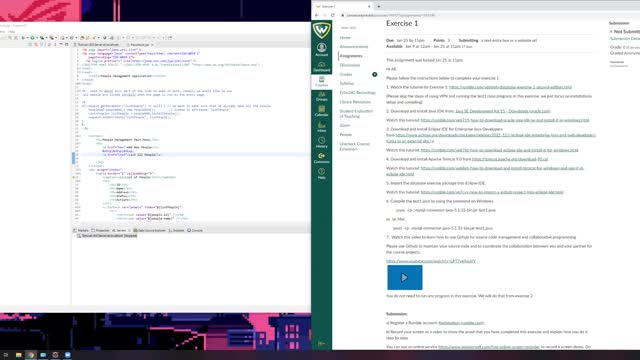Open the Account icon in Canvas sidebar

click(322, 49)
